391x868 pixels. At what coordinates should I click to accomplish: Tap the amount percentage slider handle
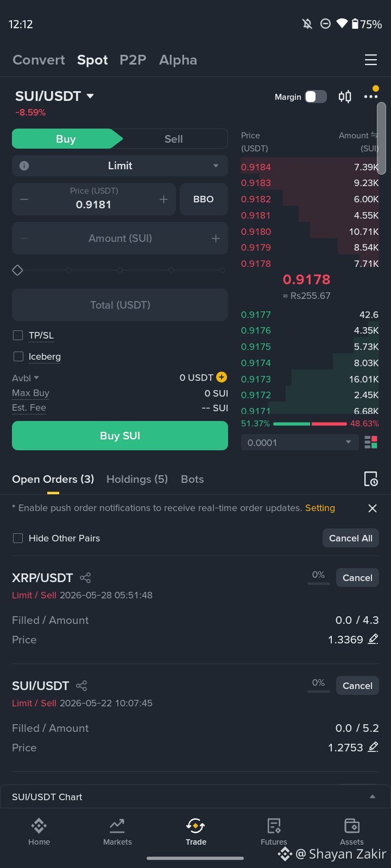pos(18,270)
